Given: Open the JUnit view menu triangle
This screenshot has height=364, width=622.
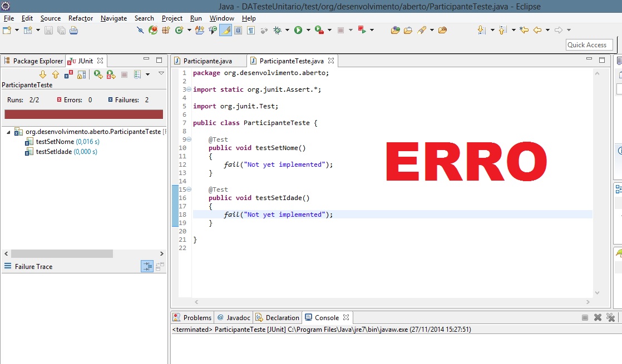Looking at the screenshot, I should pos(161,73).
